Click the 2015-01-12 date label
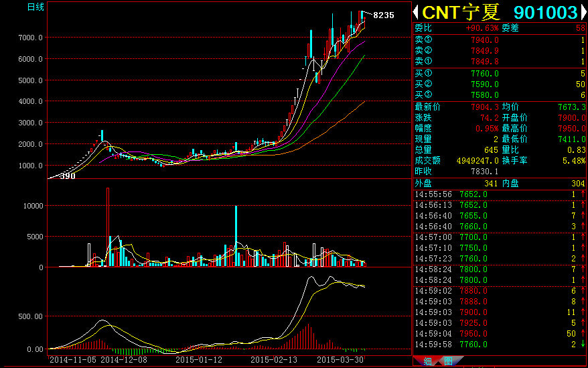The height and width of the screenshot is (368, 588). pyautogui.click(x=199, y=360)
